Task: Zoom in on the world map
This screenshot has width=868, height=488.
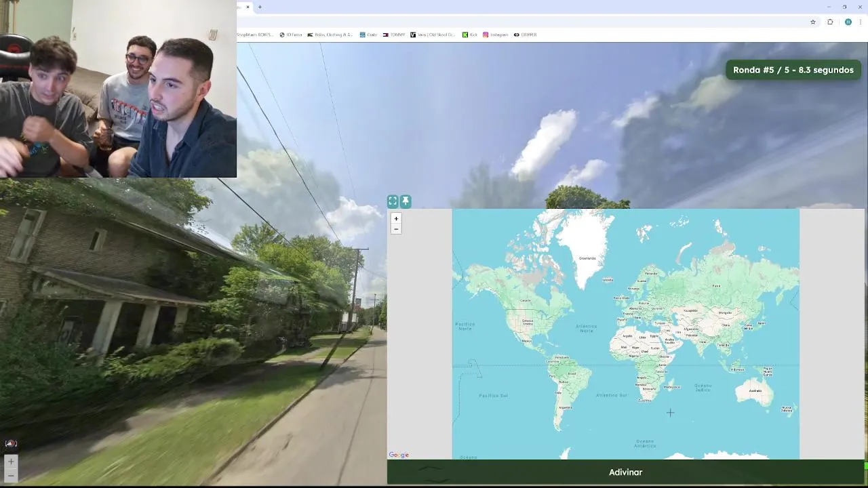Action: (x=396, y=218)
